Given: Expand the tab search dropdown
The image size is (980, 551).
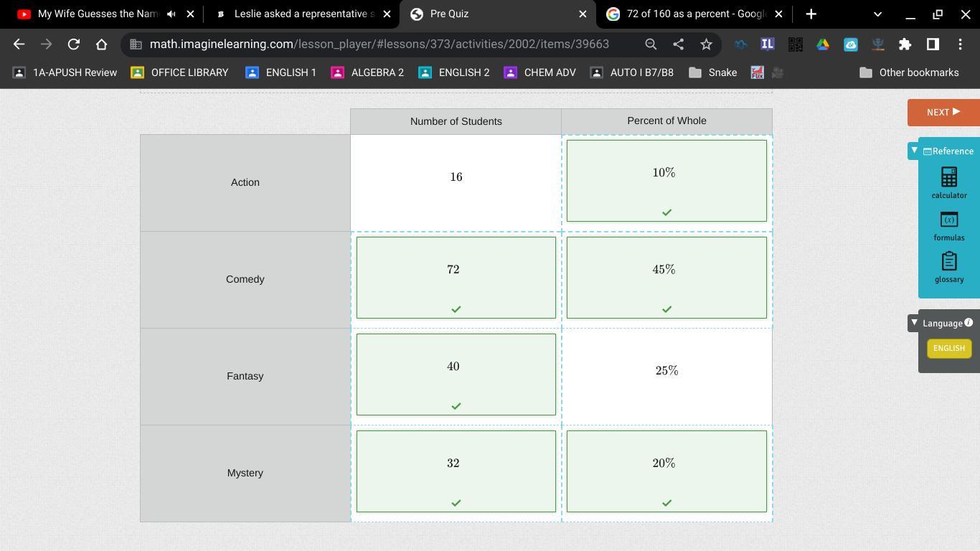Looking at the screenshot, I should point(877,14).
